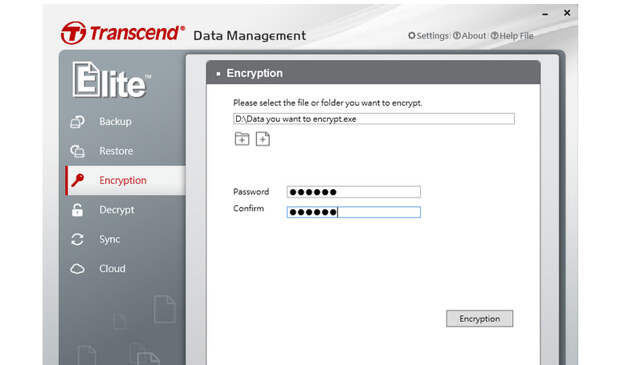This screenshot has width=620, height=365.
Task: Open the Help File link
Action: point(512,36)
